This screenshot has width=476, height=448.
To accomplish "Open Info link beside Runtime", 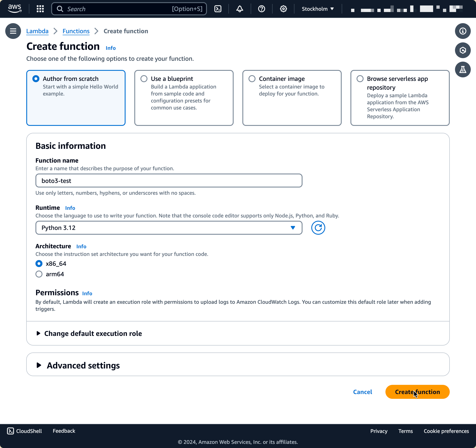I will (x=70, y=208).
